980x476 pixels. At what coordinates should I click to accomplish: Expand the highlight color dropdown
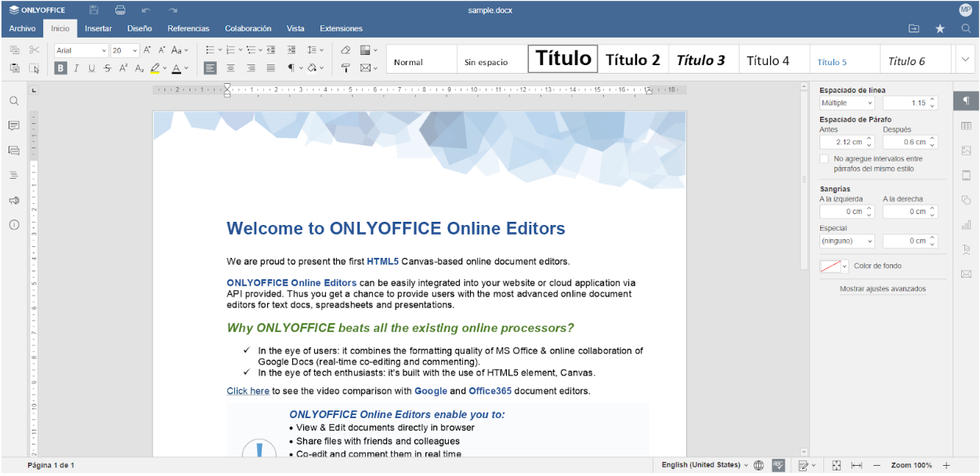[x=163, y=68]
